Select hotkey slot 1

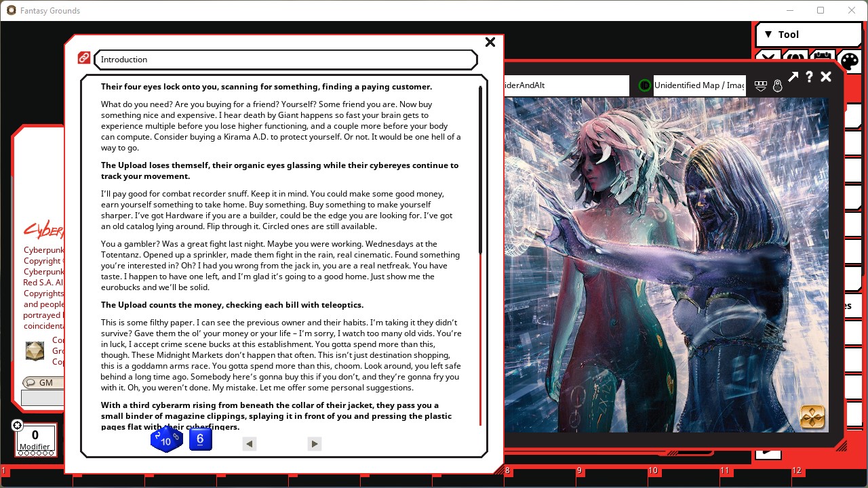pos(37,476)
